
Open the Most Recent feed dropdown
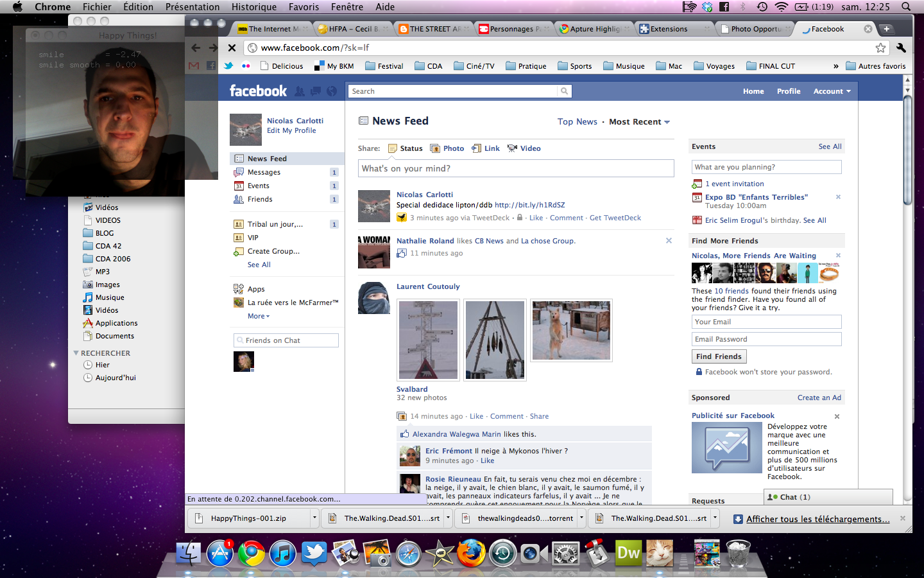tap(639, 122)
